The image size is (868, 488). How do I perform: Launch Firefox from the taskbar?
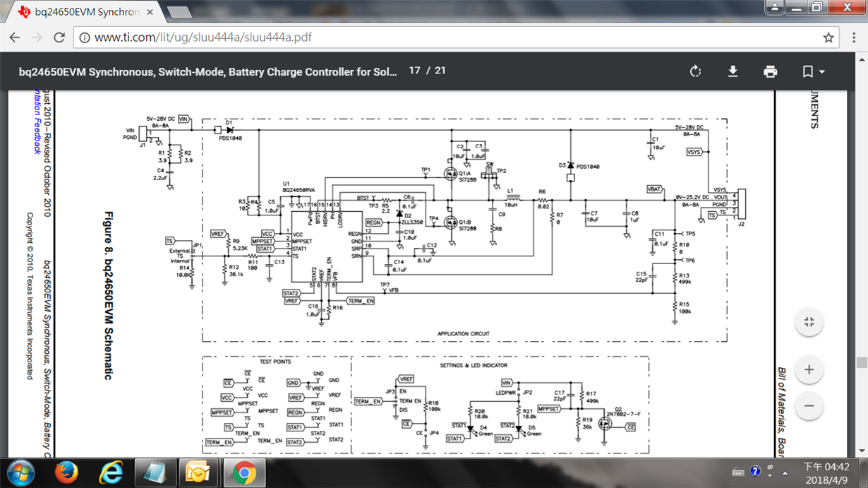(x=67, y=472)
